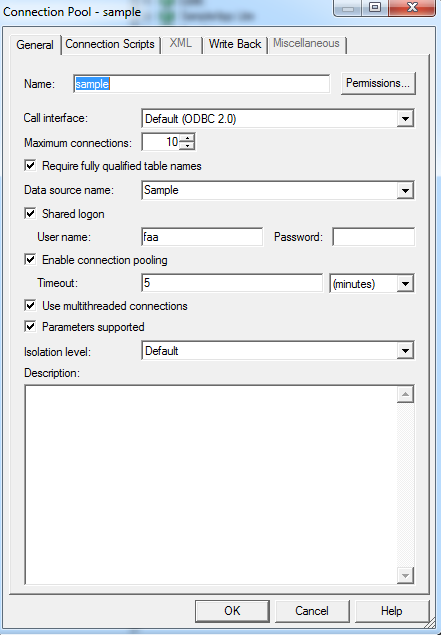Click the description scrollbar down arrow
This screenshot has width=441, height=635.
[405, 575]
